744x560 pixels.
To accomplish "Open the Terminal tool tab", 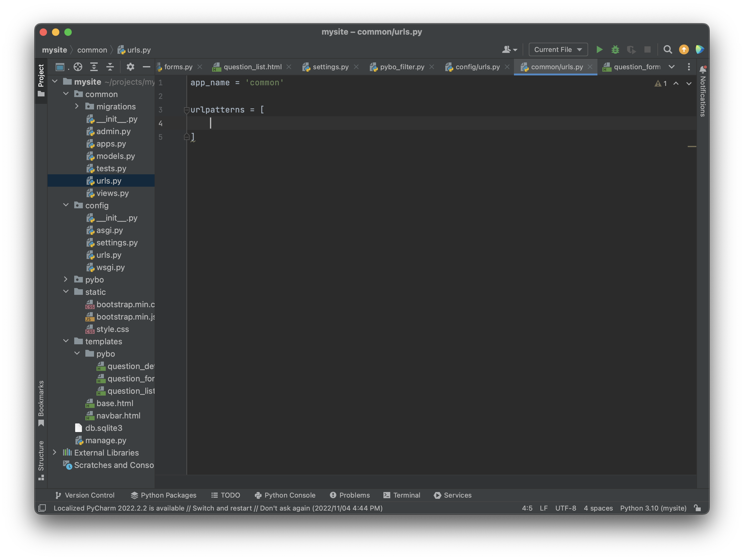I will 402,495.
